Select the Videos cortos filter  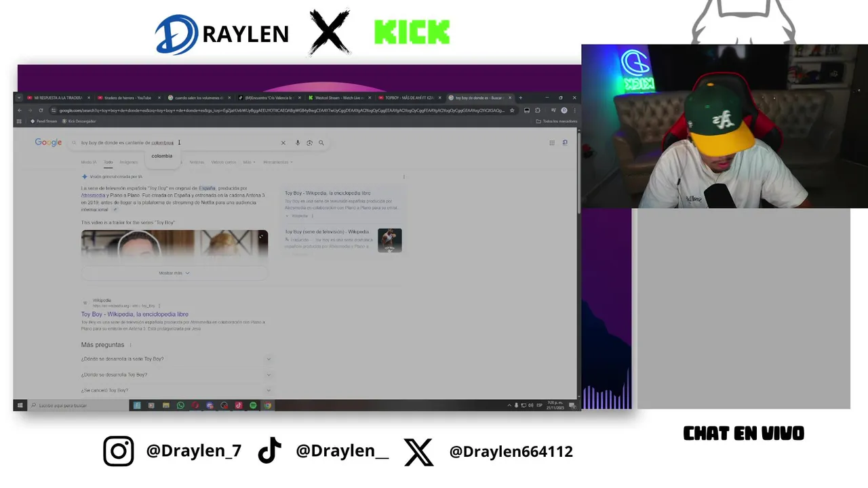pos(224,162)
